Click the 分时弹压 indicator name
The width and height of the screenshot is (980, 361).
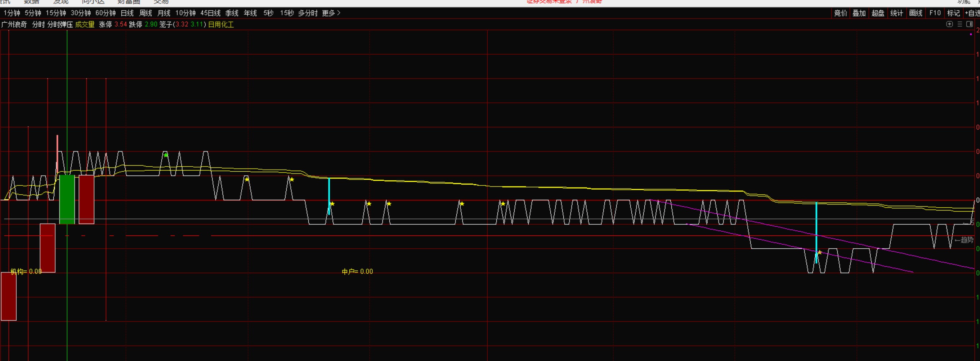pos(60,25)
